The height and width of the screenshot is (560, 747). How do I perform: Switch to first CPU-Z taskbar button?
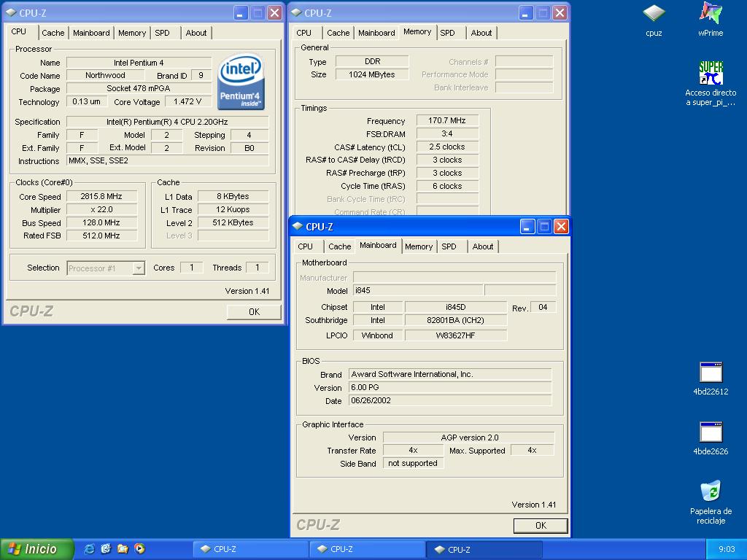tap(250, 549)
